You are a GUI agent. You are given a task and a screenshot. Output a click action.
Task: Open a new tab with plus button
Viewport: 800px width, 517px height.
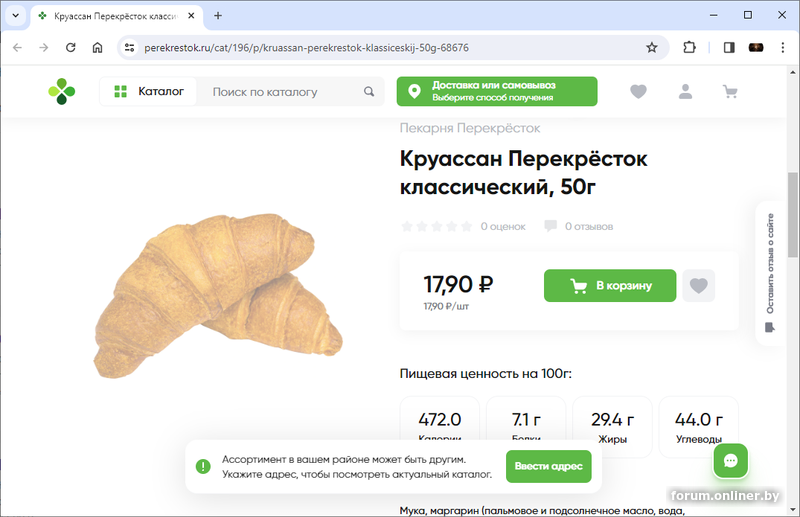pyautogui.click(x=218, y=15)
